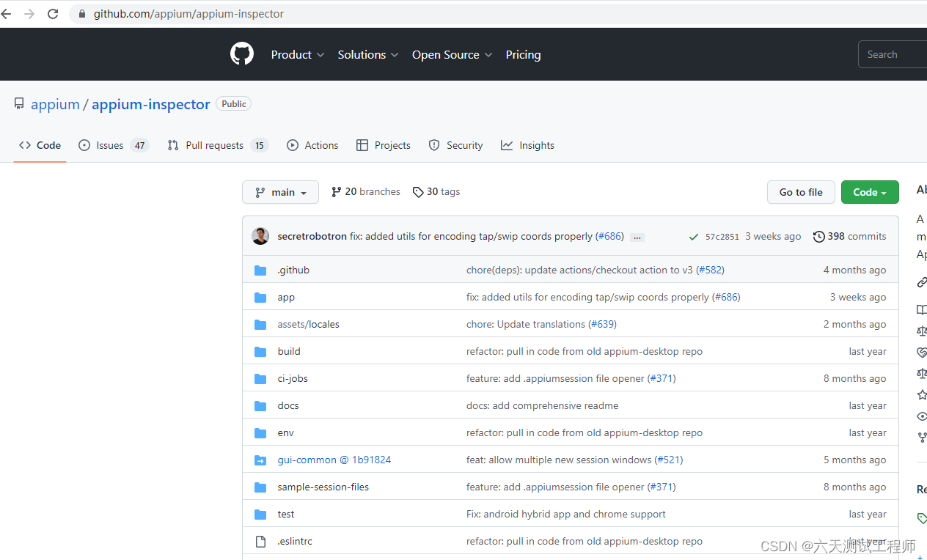Open the .github folder name
The width and height of the screenshot is (927, 560).
tap(293, 270)
